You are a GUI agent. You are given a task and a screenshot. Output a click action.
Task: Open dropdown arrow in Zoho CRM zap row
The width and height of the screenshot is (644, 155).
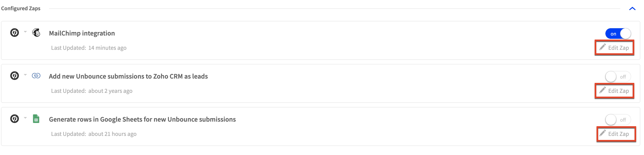[x=25, y=75]
